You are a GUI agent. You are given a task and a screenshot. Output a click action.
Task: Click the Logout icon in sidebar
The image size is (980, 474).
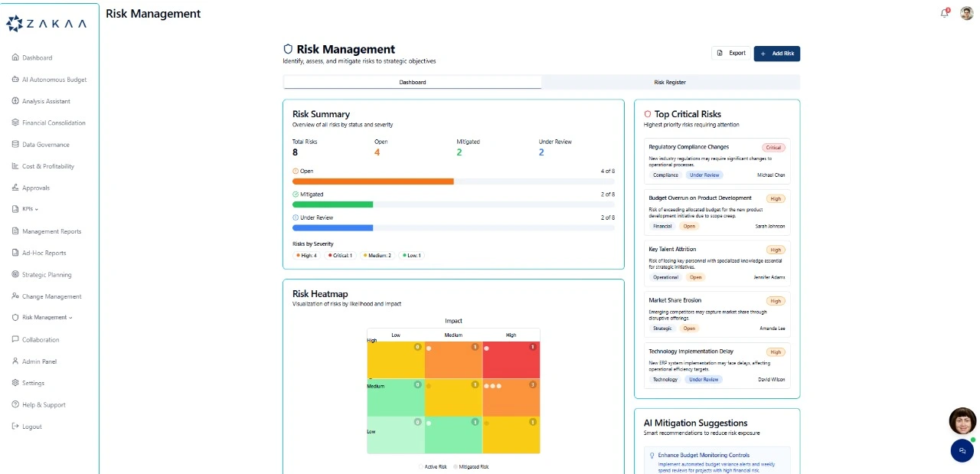pos(15,427)
